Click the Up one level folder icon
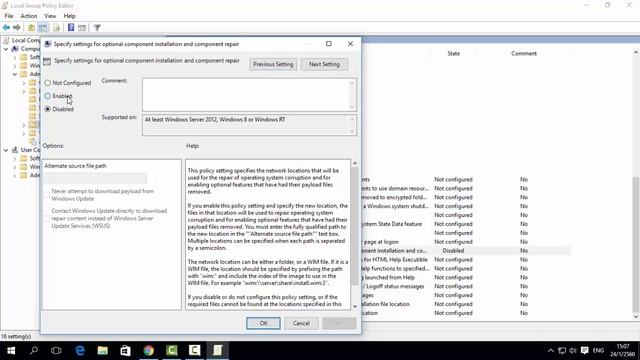This screenshot has width=640, height=360. pos(31,28)
